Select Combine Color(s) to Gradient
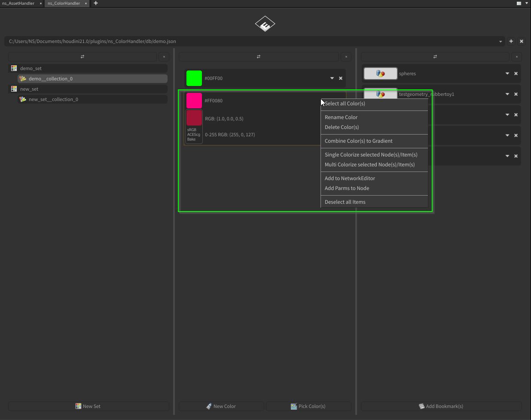531x420 pixels. coord(358,141)
